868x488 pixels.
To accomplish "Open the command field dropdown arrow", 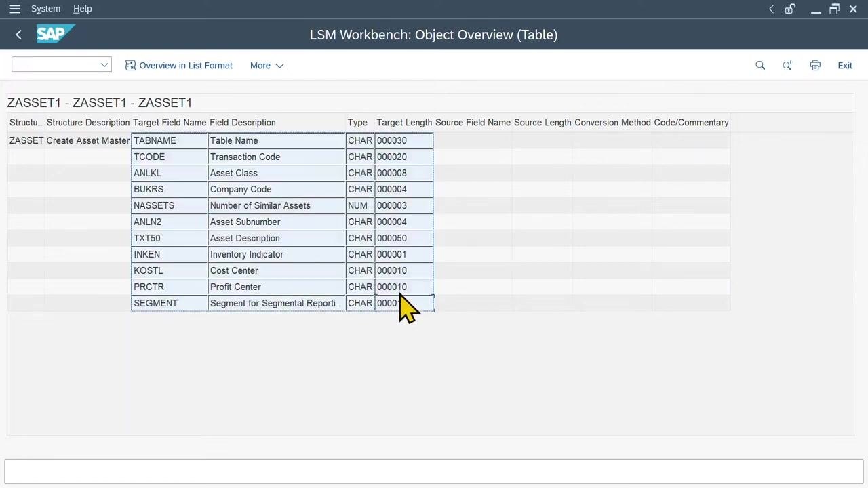I will click(104, 65).
